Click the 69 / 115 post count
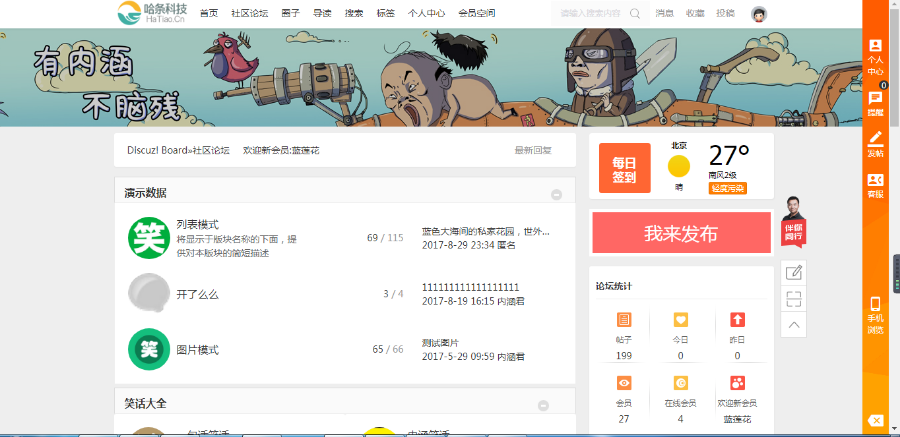 point(385,238)
